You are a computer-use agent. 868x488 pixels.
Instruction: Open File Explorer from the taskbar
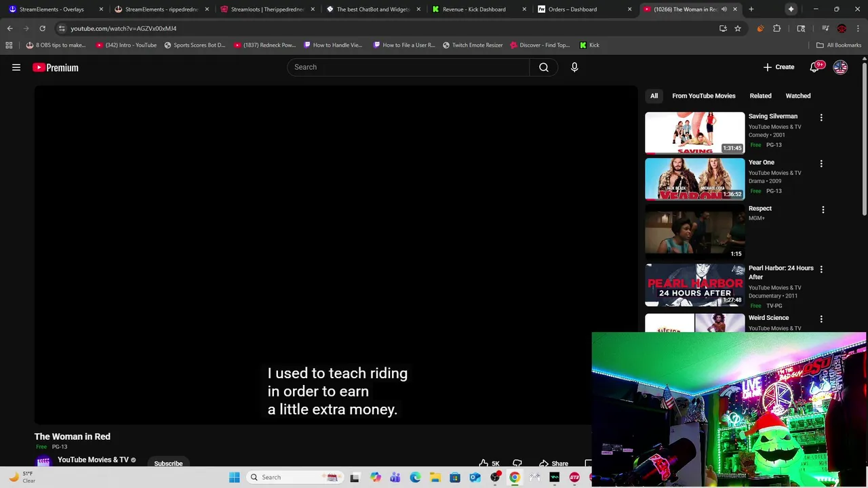pyautogui.click(x=435, y=477)
